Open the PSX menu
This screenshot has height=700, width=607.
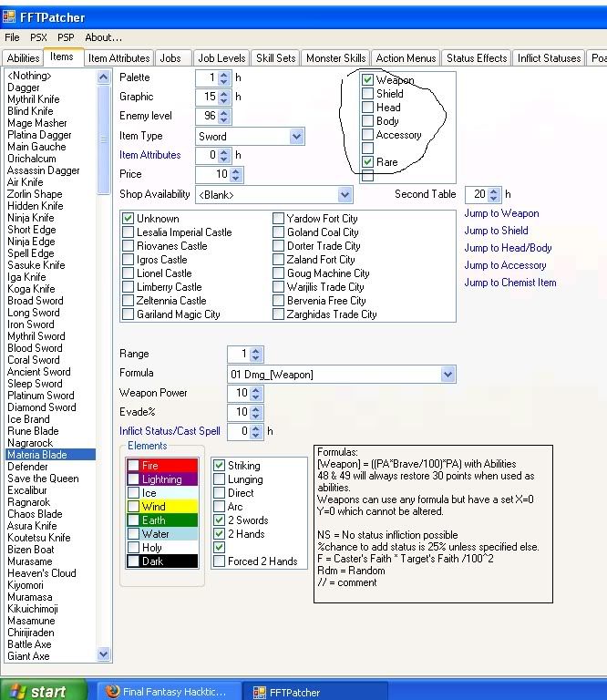(x=38, y=37)
